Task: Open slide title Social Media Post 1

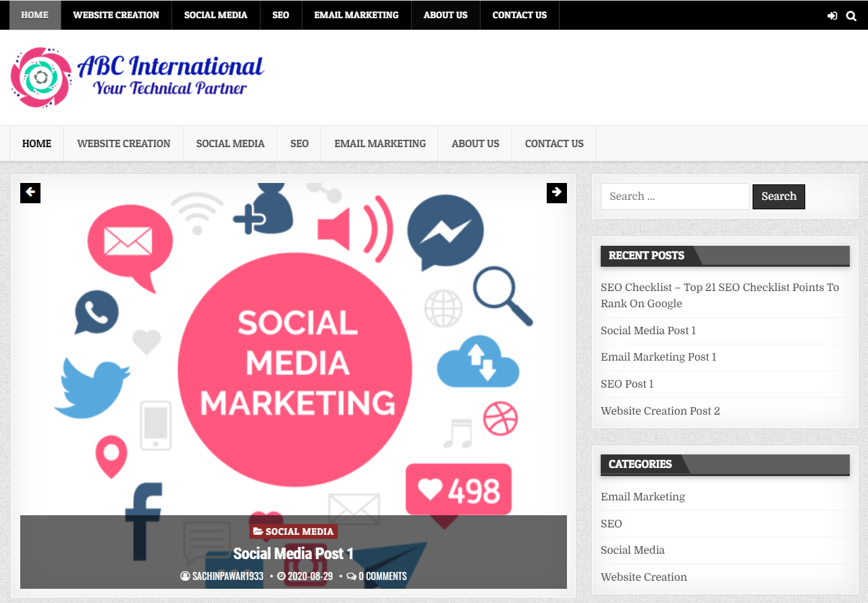Action: (293, 554)
